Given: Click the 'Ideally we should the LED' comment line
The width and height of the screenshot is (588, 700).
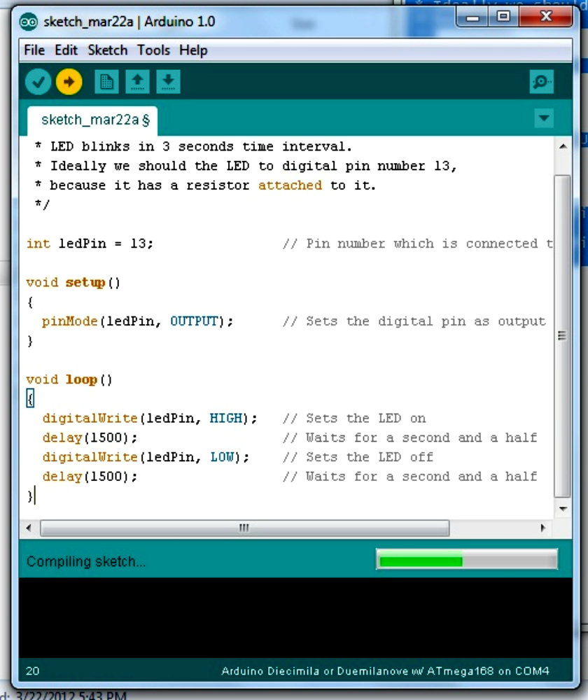Looking at the screenshot, I should (x=246, y=166).
